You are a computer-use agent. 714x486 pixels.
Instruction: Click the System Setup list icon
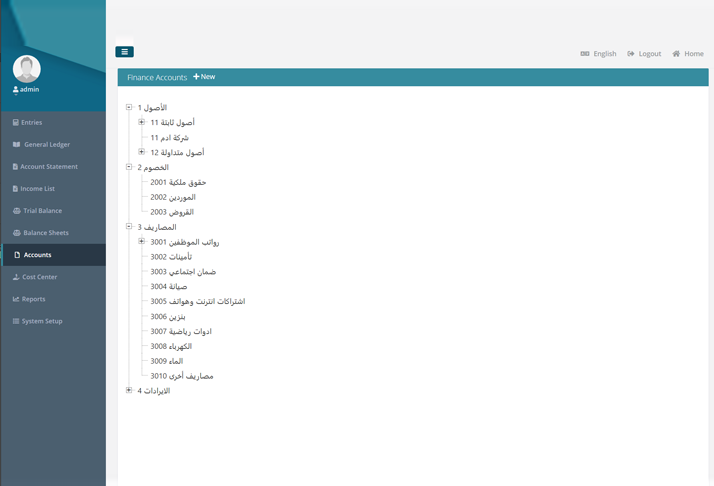point(16,321)
